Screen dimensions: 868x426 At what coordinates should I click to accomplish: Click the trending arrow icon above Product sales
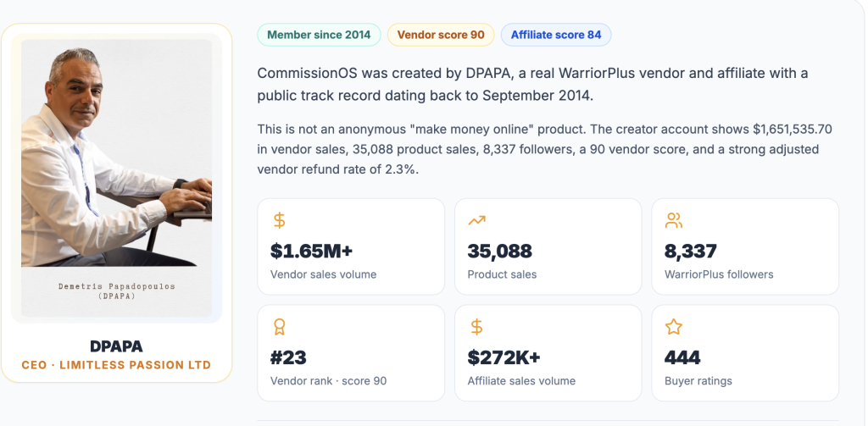[476, 221]
